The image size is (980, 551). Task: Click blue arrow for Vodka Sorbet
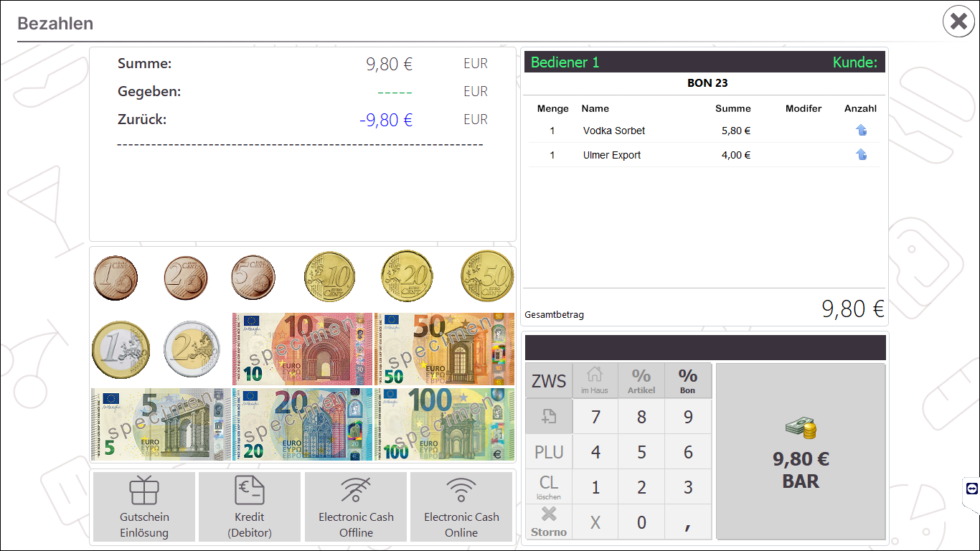point(861,130)
